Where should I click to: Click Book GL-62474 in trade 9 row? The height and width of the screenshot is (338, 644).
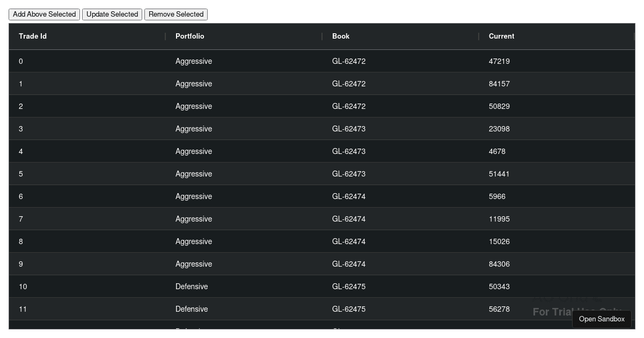pos(349,264)
